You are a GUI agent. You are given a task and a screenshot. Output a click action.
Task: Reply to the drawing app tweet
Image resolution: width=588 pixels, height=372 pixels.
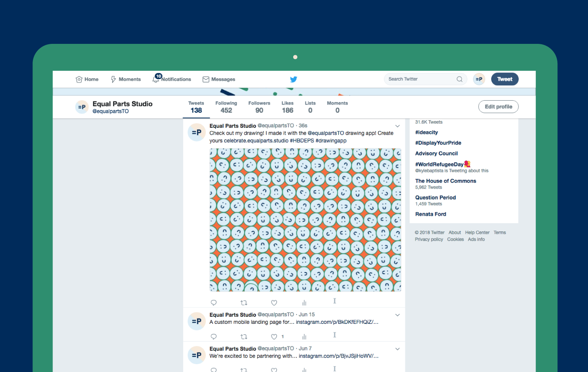[x=214, y=303]
